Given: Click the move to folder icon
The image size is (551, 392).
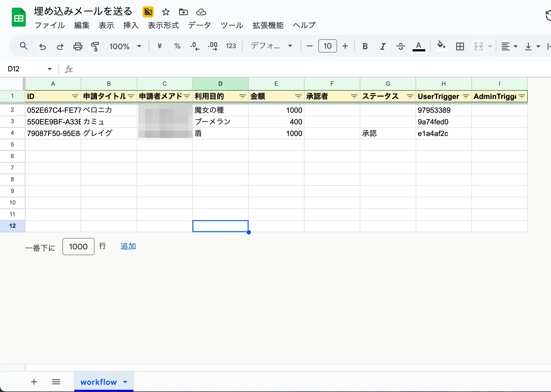Looking at the screenshot, I should 183,12.
